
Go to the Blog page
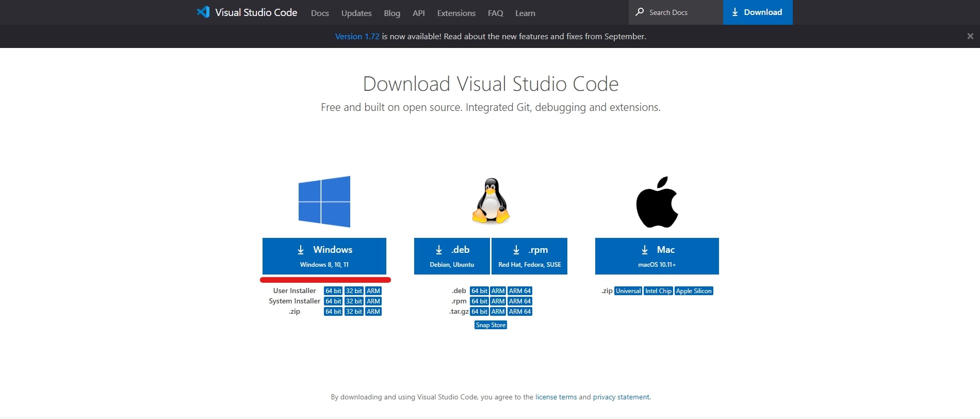coord(392,13)
